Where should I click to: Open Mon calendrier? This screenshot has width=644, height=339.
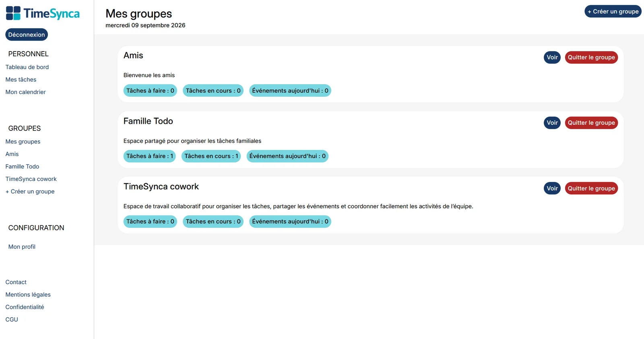[x=25, y=92]
